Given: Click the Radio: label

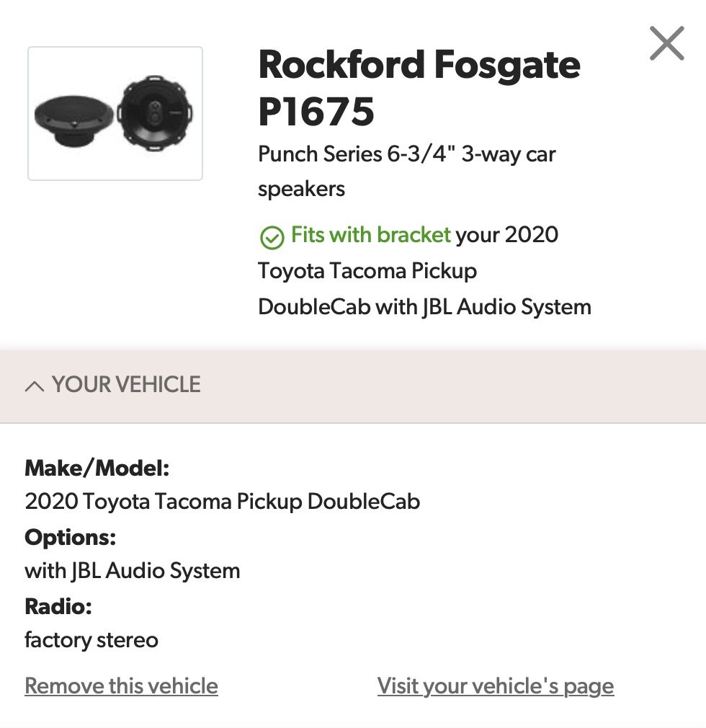Looking at the screenshot, I should tap(58, 606).
